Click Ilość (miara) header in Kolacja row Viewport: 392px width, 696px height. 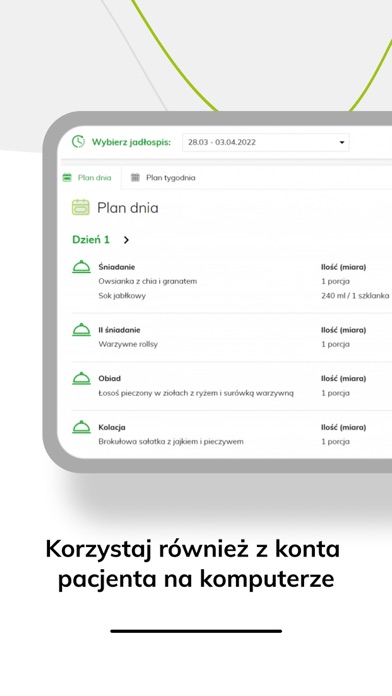(344, 427)
